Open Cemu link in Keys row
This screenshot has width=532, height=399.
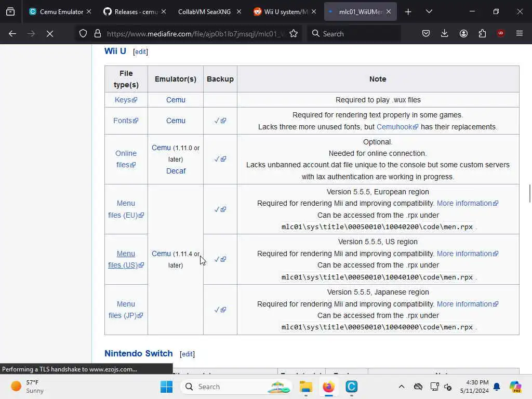176,100
